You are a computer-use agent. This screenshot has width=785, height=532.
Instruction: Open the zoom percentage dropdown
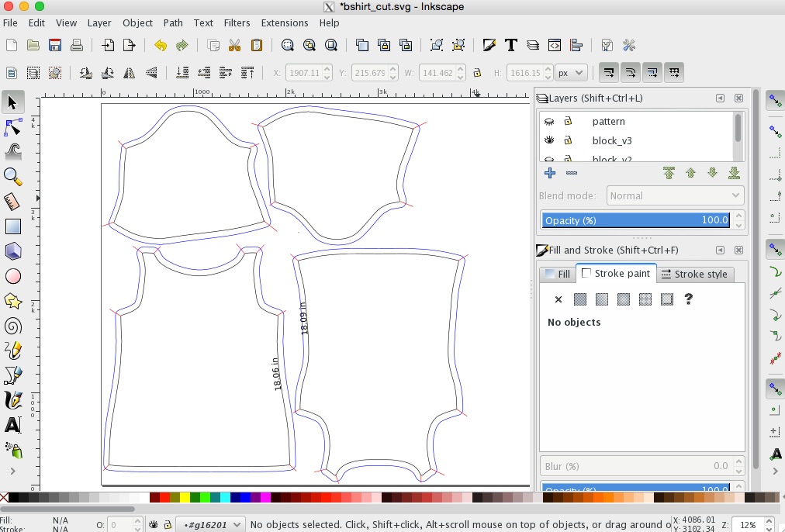pos(748,525)
